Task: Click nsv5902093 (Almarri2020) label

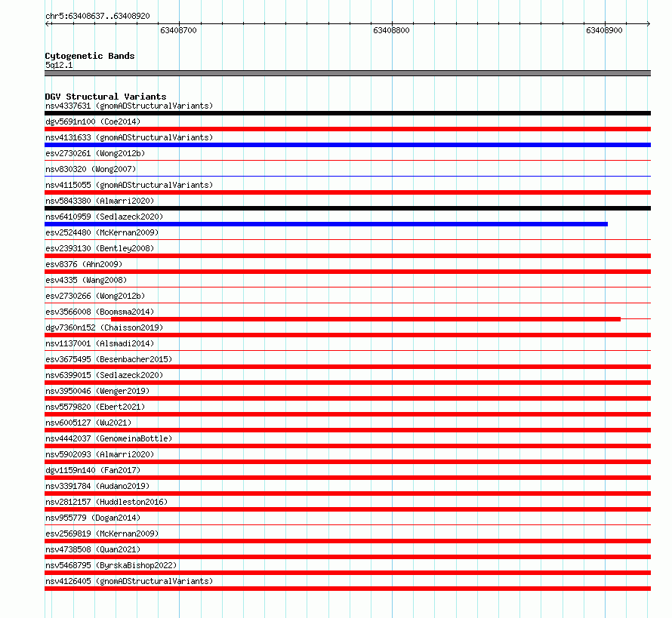Action: (100, 454)
